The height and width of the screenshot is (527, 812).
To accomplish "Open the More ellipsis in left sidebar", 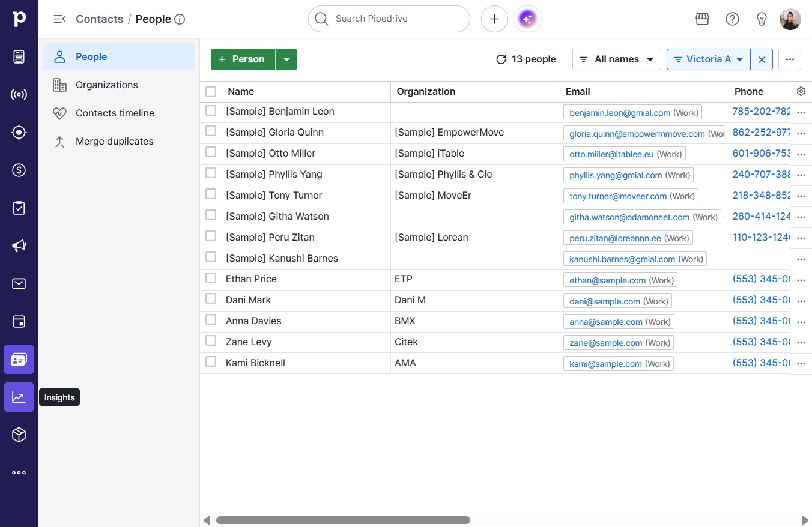I will [x=19, y=472].
